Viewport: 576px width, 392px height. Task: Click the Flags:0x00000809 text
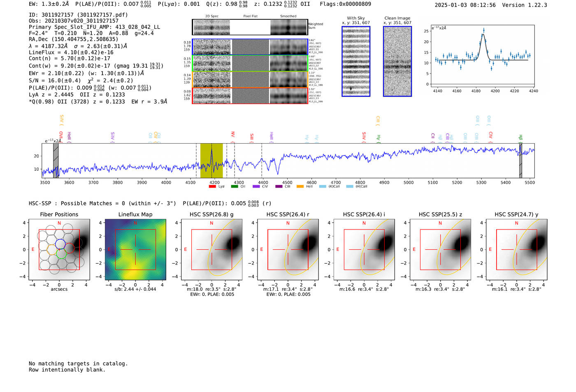tap(345, 4)
